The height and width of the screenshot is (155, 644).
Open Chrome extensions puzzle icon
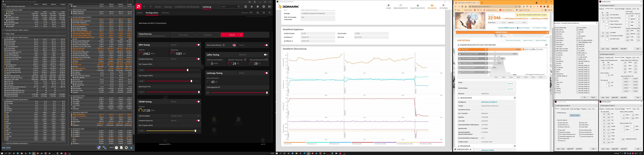544,7
